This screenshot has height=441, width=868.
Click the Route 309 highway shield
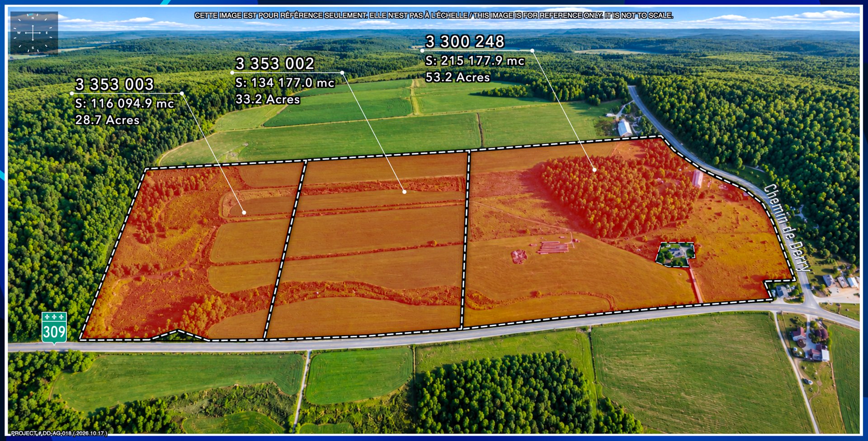54,328
